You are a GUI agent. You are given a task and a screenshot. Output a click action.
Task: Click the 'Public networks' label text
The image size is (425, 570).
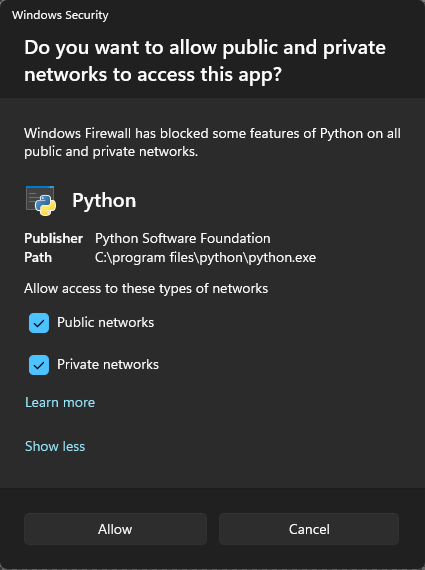pyautogui.click(x=105, y=322)
